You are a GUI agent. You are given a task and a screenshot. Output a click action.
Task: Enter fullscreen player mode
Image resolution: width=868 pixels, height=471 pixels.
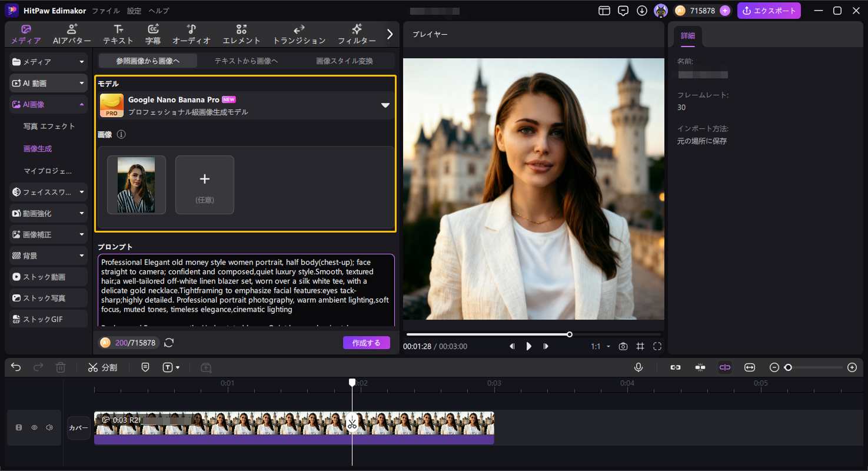coord(657,346)
